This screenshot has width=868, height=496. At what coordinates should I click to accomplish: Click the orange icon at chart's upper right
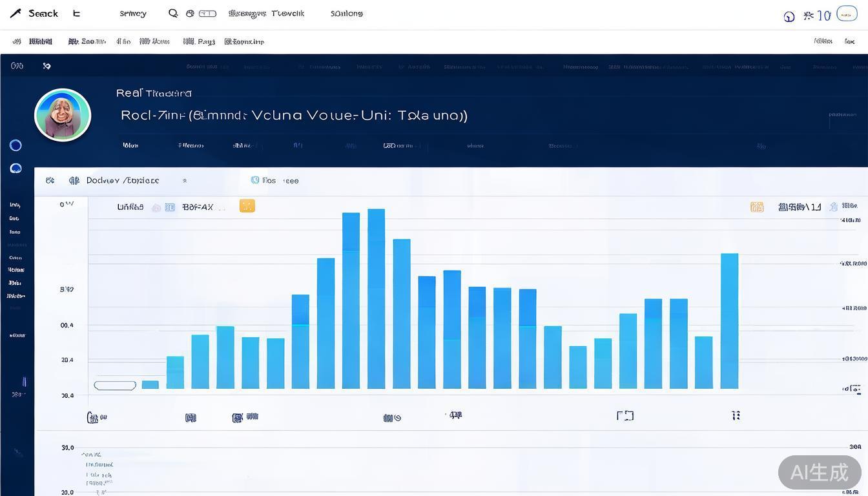tap(757, 207)
